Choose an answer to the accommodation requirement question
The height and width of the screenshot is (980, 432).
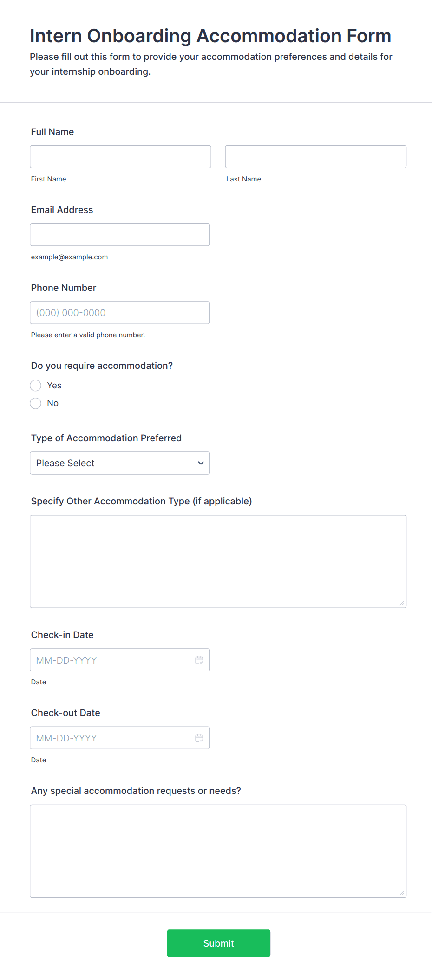(35, 385)
